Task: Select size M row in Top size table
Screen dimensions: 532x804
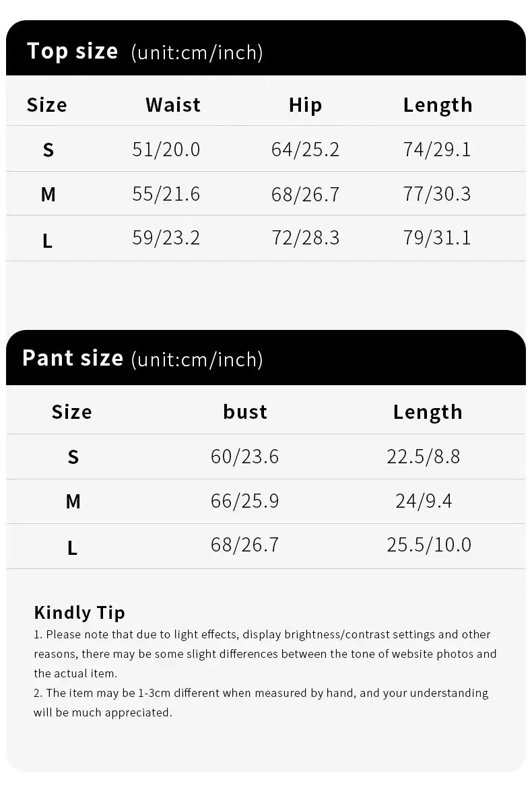Action: [266, 194]
